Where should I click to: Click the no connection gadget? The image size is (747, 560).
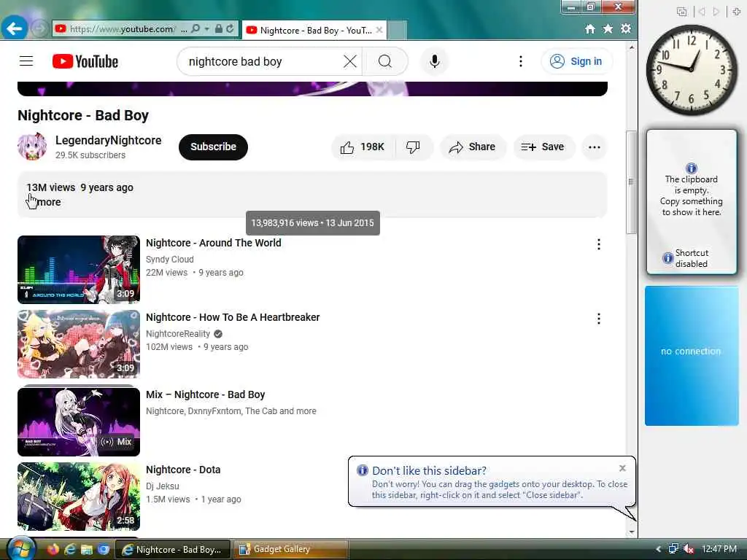point(692,356)
